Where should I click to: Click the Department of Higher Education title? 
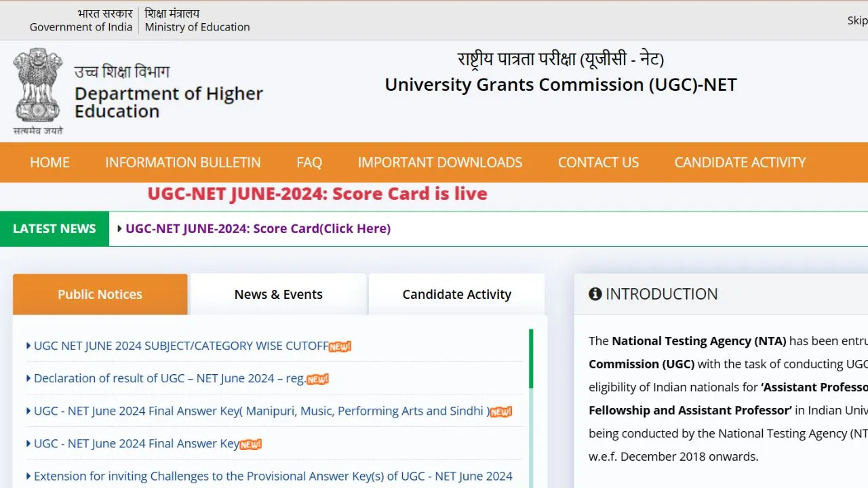pos(169,102)
